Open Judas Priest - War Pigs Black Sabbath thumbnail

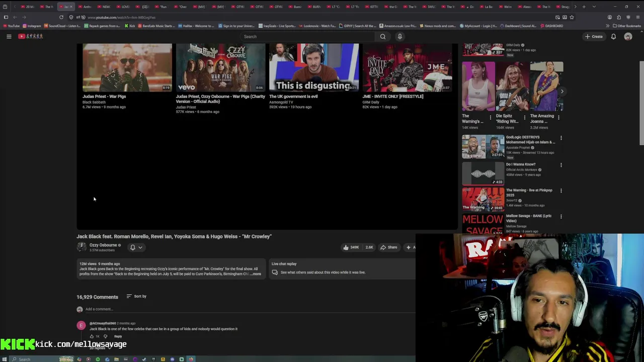(127, 67)
